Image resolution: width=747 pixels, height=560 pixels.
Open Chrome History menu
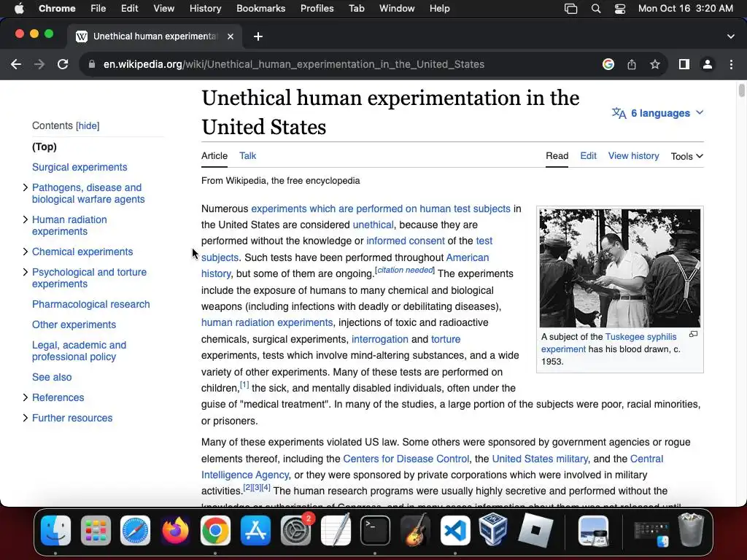[205, 9]
